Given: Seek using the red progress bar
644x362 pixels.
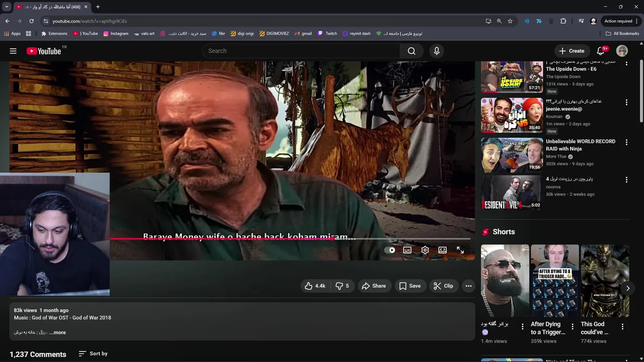Looking at the screenshot, I should tap(290, 239).
